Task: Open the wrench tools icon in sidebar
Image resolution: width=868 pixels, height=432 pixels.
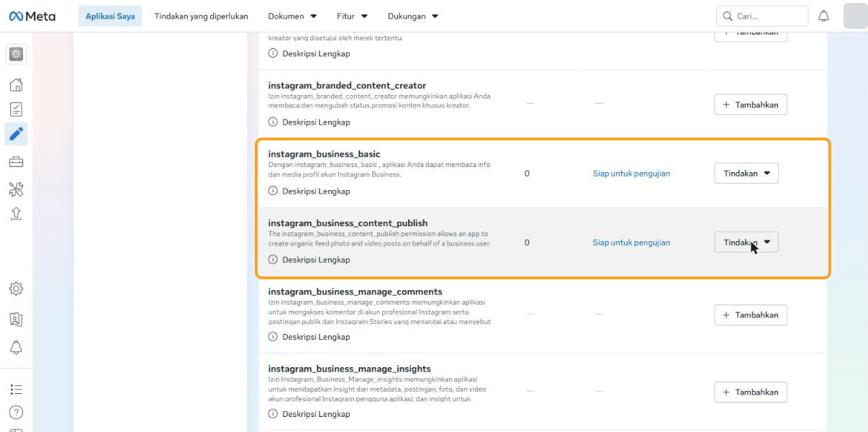Action: [x=16, y=189]
